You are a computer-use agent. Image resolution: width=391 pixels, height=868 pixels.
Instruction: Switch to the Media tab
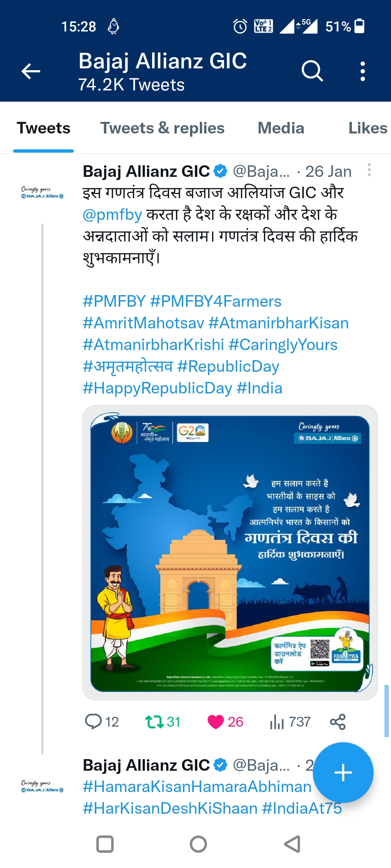[281, 128]
